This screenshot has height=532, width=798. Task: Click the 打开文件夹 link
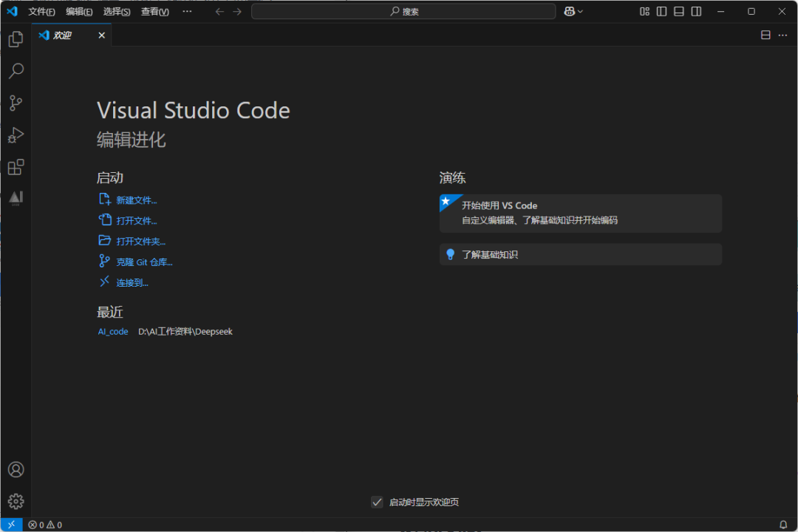(140, 241)
